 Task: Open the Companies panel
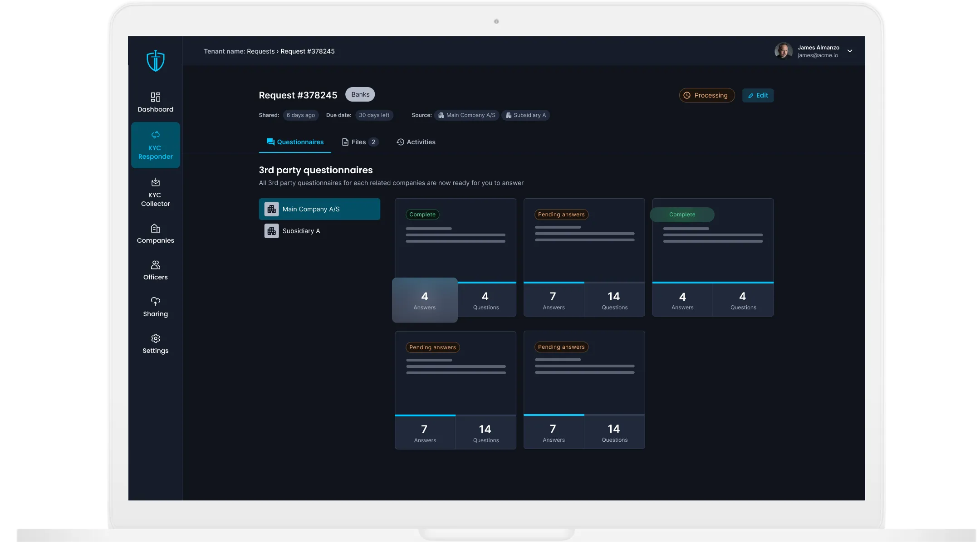click(x=155, y=234)
